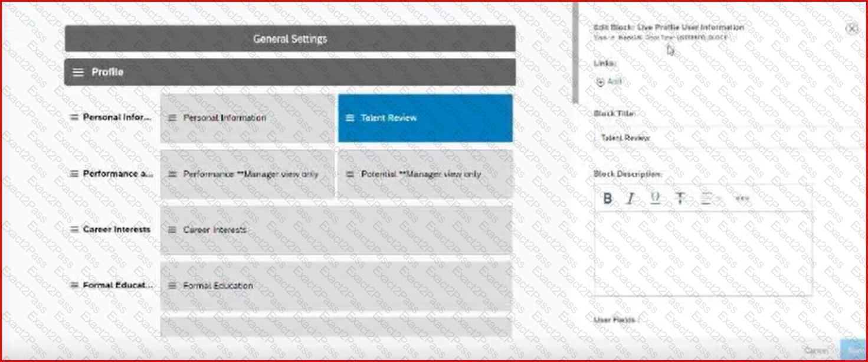868x362 pixels.
Task: Toggle Italic in Block Description toolbar
Action: 630,199
